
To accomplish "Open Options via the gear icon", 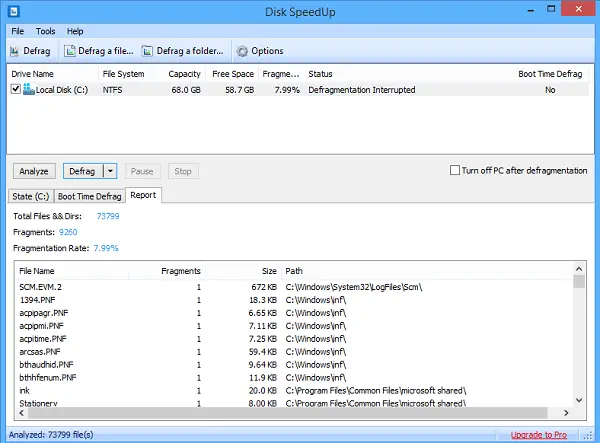I will click(x=242, y=51).
